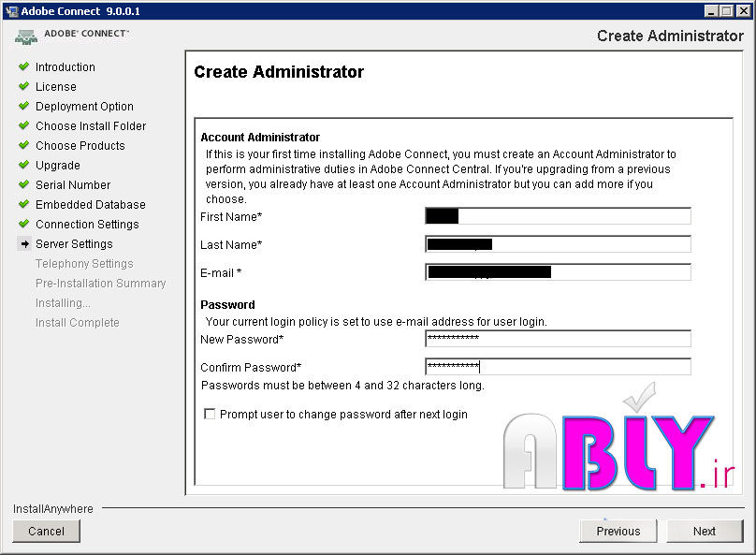Enable Prompt user to change password checkbox
The width and height of the screenshot is (756, 555).
click(x=210, y=415)
